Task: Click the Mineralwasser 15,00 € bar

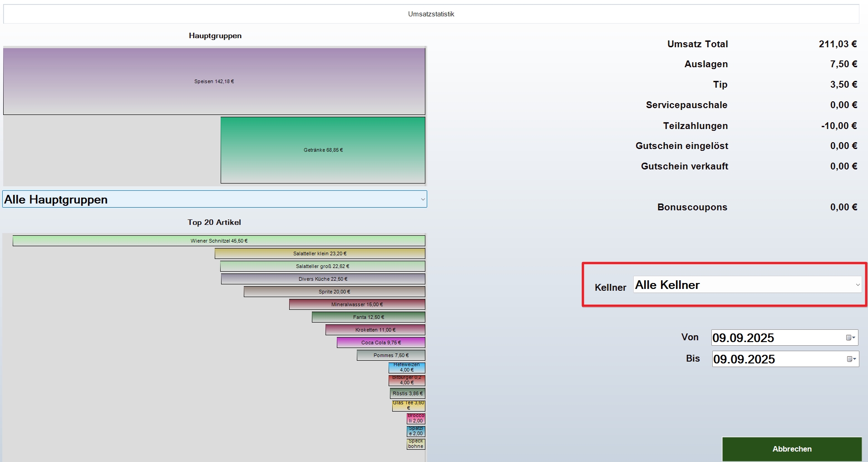Action: click(357, 304)
